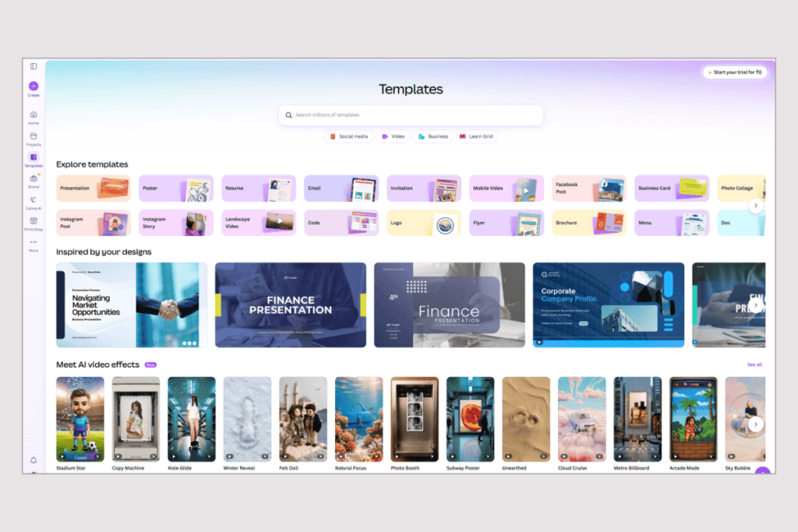Select the Video filter chip

point(393,136)
